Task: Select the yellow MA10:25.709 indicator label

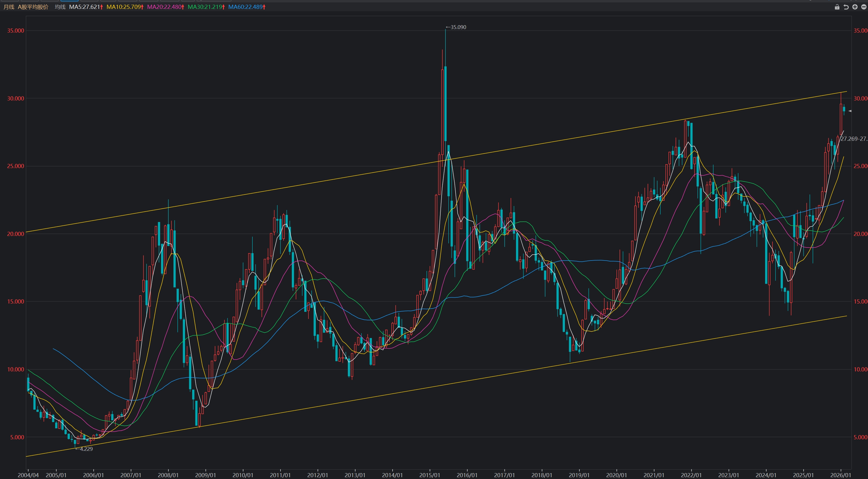Action: pos(124,7)
